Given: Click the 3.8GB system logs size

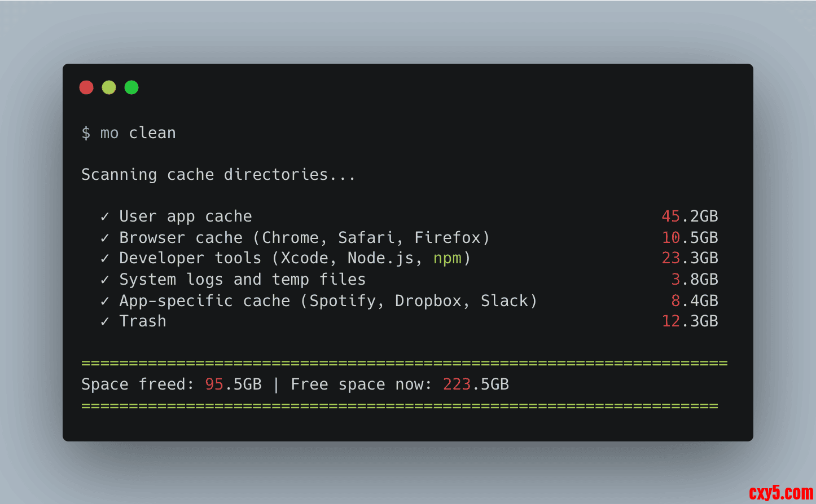Looking at the screenshot, I should click(x=694, y=280).
